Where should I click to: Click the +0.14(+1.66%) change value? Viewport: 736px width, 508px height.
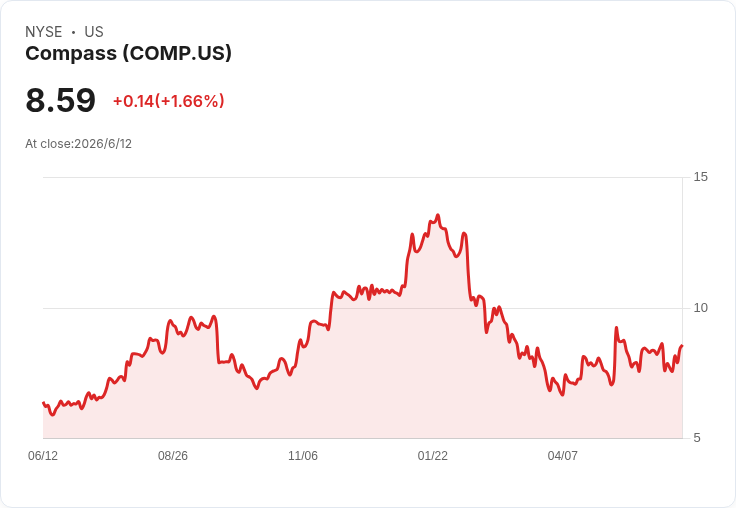pyautogui.click(x=169, y=101)
